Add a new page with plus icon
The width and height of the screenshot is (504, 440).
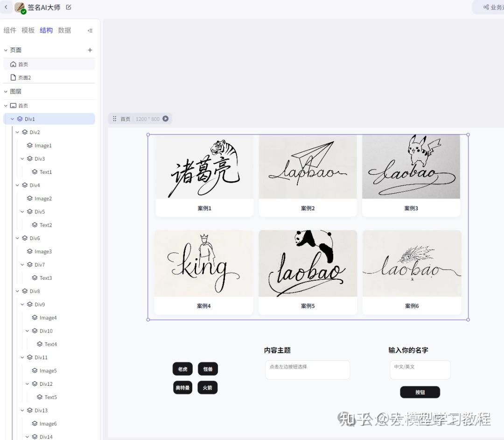[90, 50]
